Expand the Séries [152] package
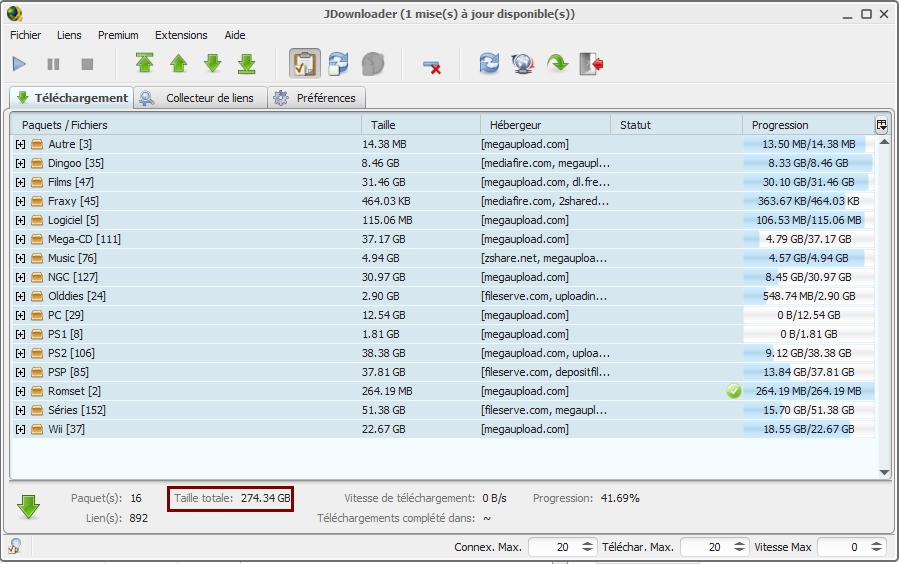Screen dimensions: 899x564 pyautogui.click(x=21, y=410)
